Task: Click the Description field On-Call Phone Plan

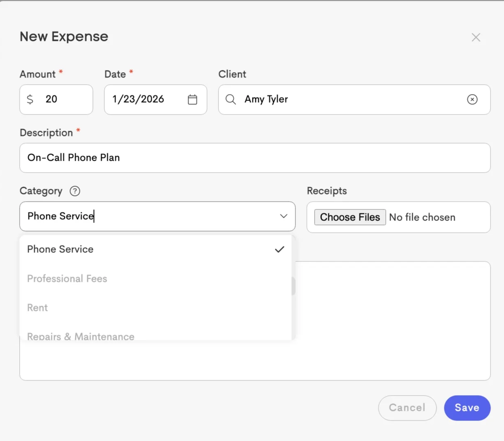Action: (x=255, y=158)
